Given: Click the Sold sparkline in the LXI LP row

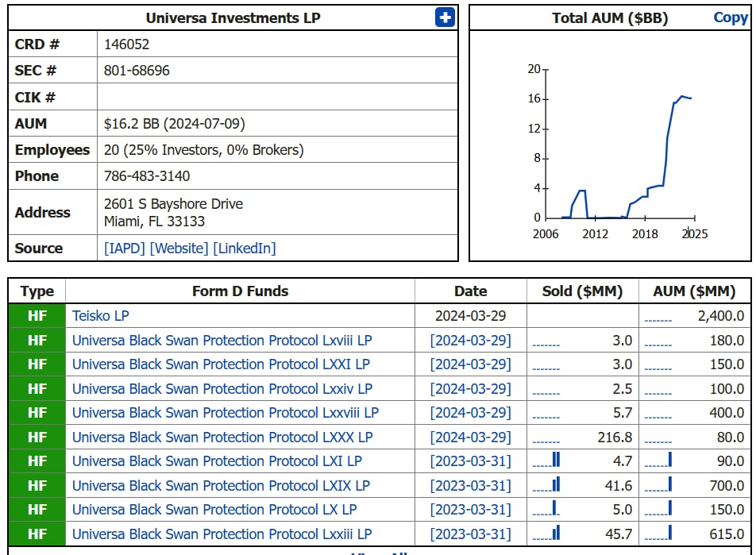Looking at the screenshot, I should click(x=546, y=460).
